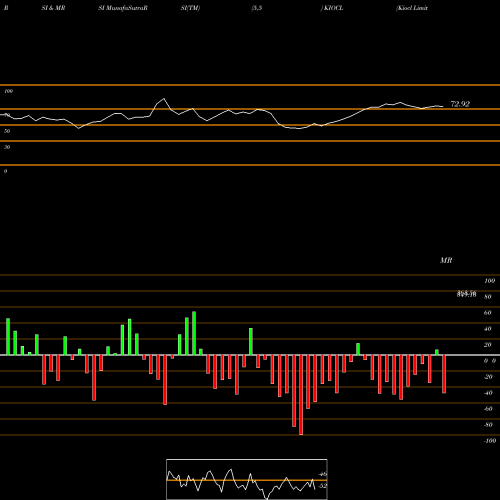Select the last red MR bar at right end
This screenshot has width=500, height=500.
pos(444,374)
